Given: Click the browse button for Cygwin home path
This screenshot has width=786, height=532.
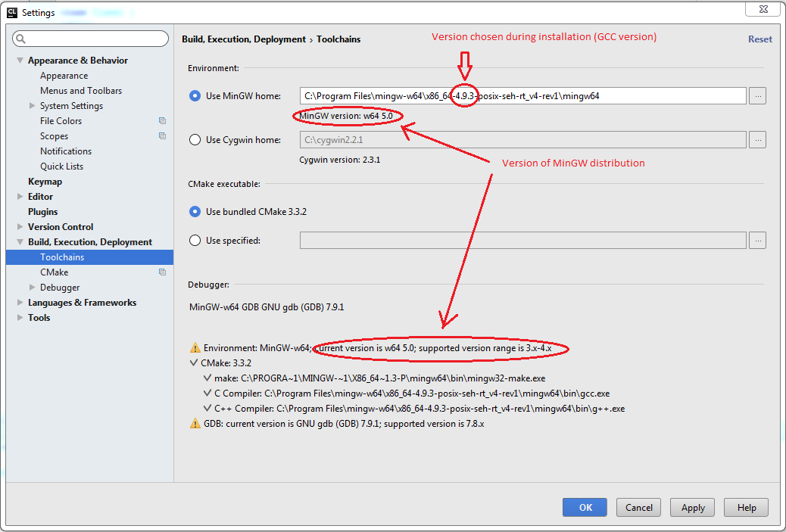Looking at the screenshot, I should click(x=757, y=140).
